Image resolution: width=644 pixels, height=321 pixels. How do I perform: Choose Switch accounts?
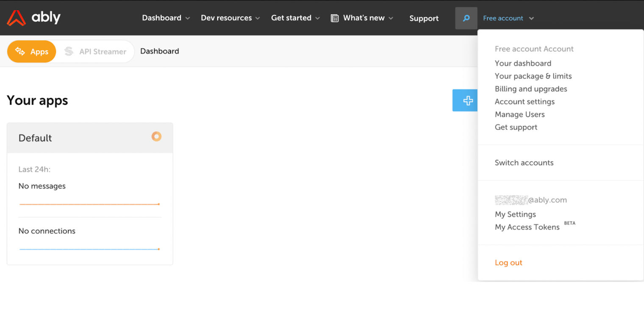tap(524, 163)
